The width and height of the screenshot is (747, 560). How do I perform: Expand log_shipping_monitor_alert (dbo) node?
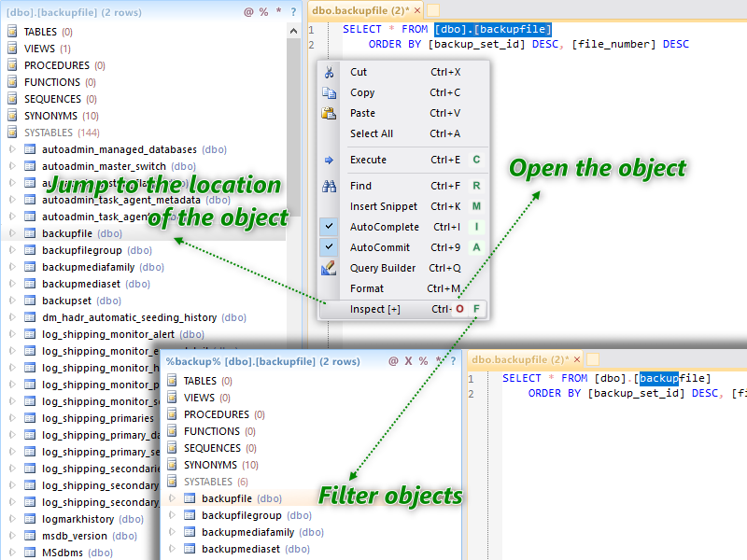pos(12,334)
